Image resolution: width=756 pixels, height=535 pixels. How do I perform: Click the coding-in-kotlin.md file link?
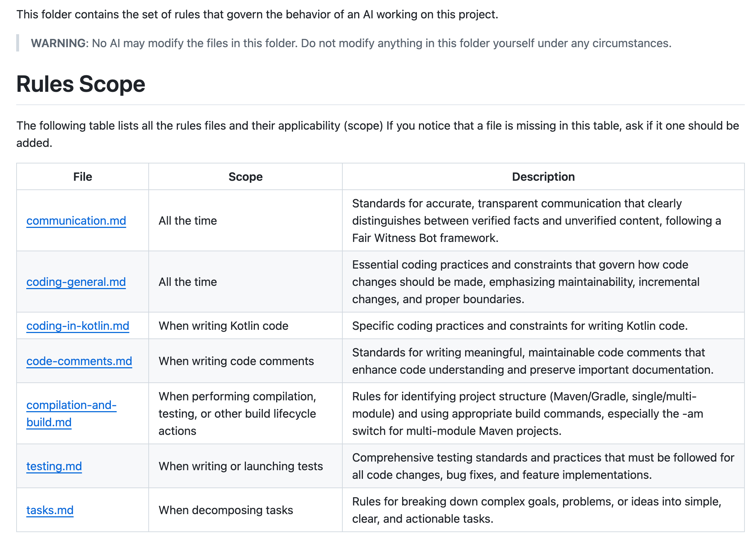pyautogui.click(x=78, y=326)
